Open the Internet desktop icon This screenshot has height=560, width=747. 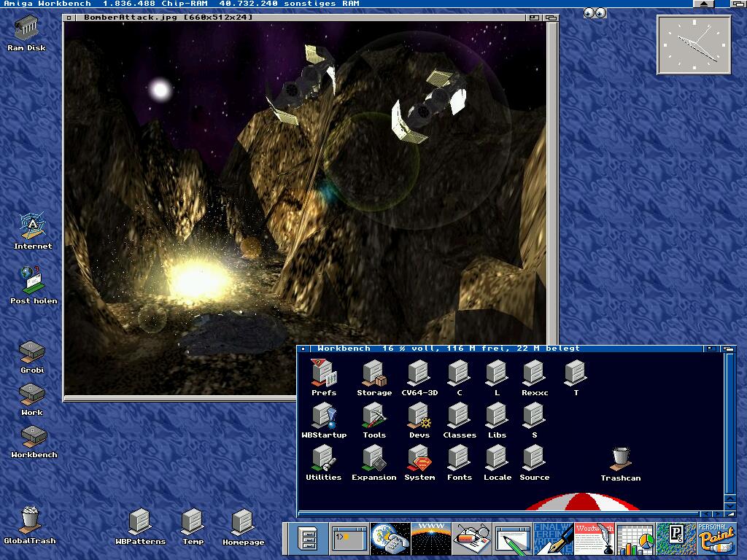33,228
